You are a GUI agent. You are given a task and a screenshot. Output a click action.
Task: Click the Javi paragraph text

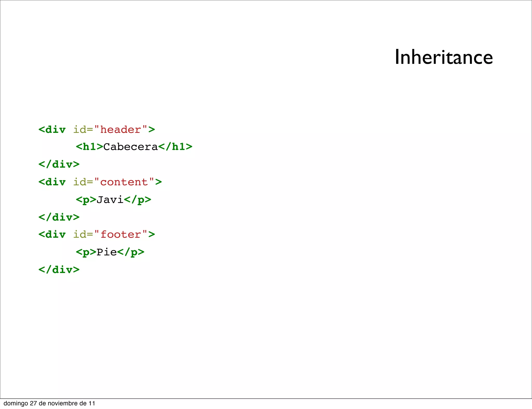point(110,200)
